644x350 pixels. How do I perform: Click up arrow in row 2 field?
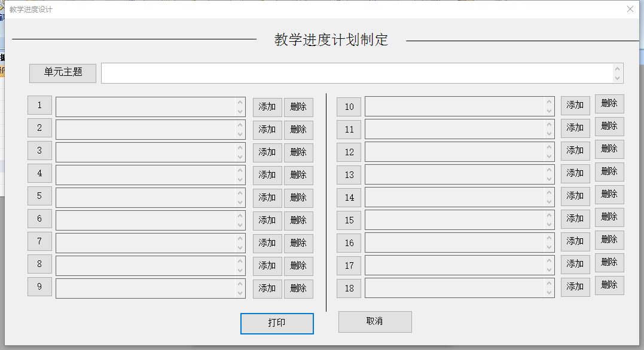click(240, 124)
